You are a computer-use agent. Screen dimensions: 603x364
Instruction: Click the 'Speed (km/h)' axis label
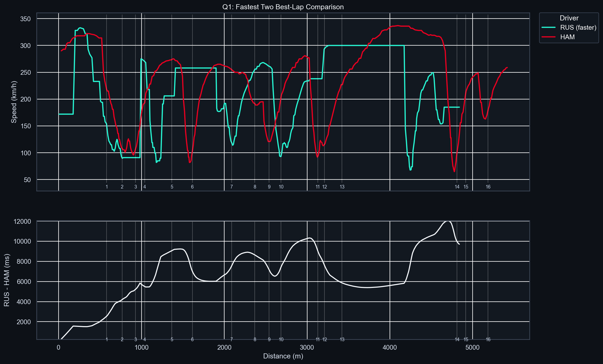coord(14,102)
